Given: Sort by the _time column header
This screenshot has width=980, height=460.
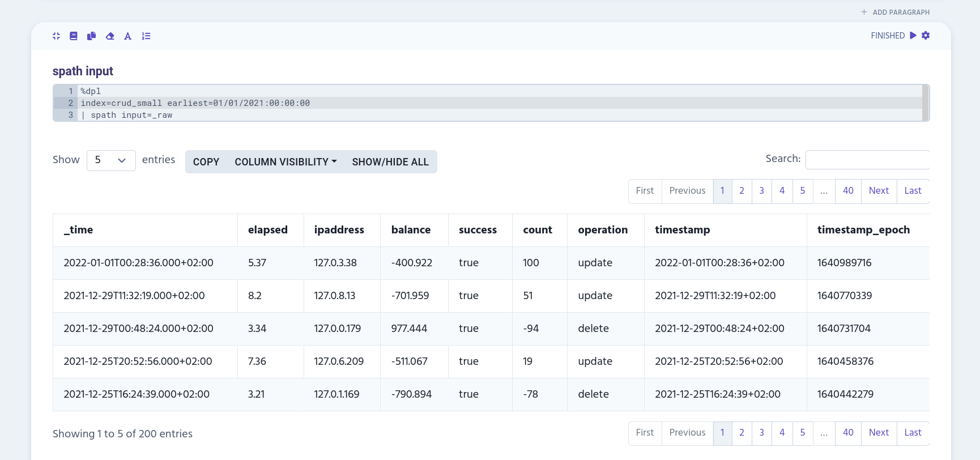Looking at the screenshot, I should [x=145, y=230].
